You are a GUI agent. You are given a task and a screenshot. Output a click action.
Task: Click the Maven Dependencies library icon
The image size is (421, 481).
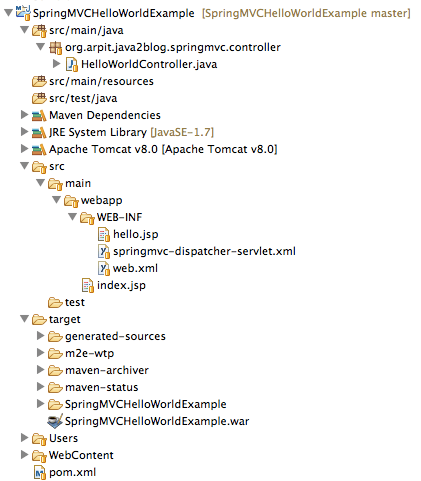pyautogui.click(x=39, y=115)
